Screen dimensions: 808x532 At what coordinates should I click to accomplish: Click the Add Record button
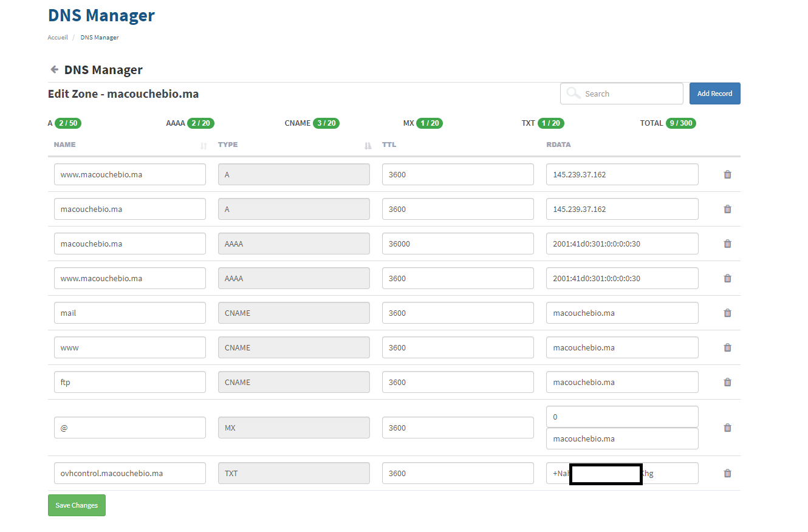tap(714, 94)
